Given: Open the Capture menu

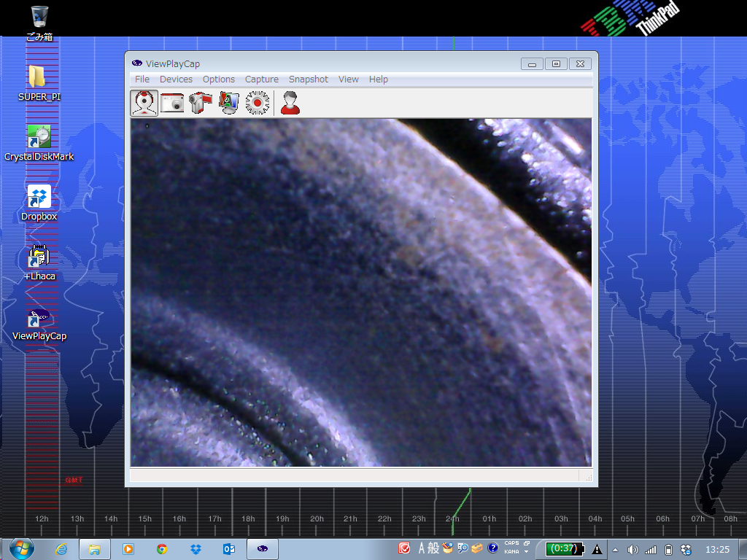Looking at the screenshot, I should 262,79.
